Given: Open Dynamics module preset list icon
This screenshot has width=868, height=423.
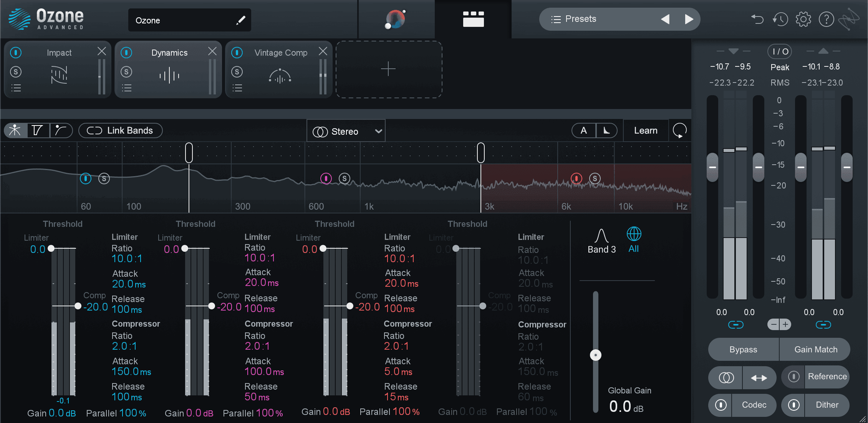Looking at the screenshot, I should click(127, 88).
